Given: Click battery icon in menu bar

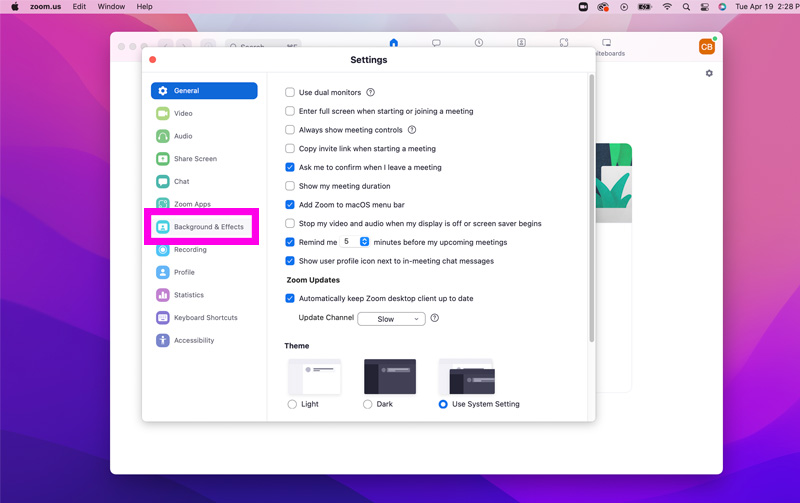Looking at the screenshot, I should 645,7.
